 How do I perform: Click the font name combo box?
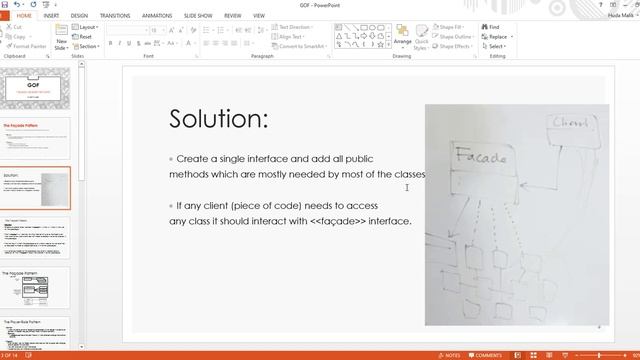click(127, 30)
